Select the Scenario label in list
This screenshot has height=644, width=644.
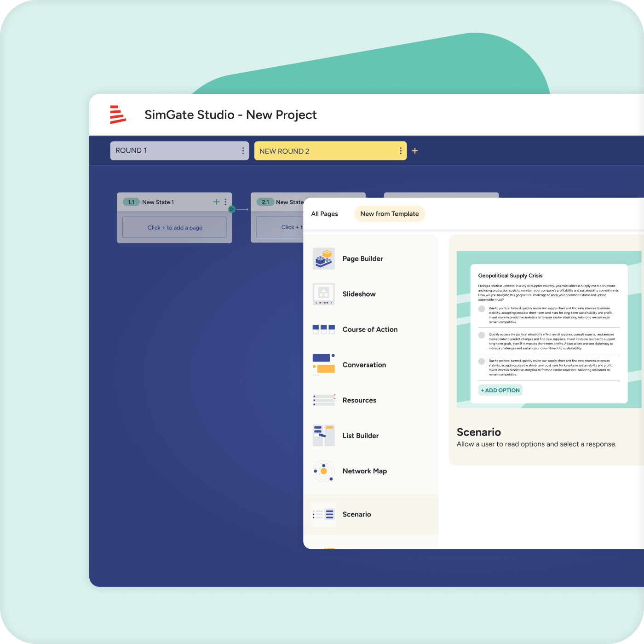[x=357, y=514]
